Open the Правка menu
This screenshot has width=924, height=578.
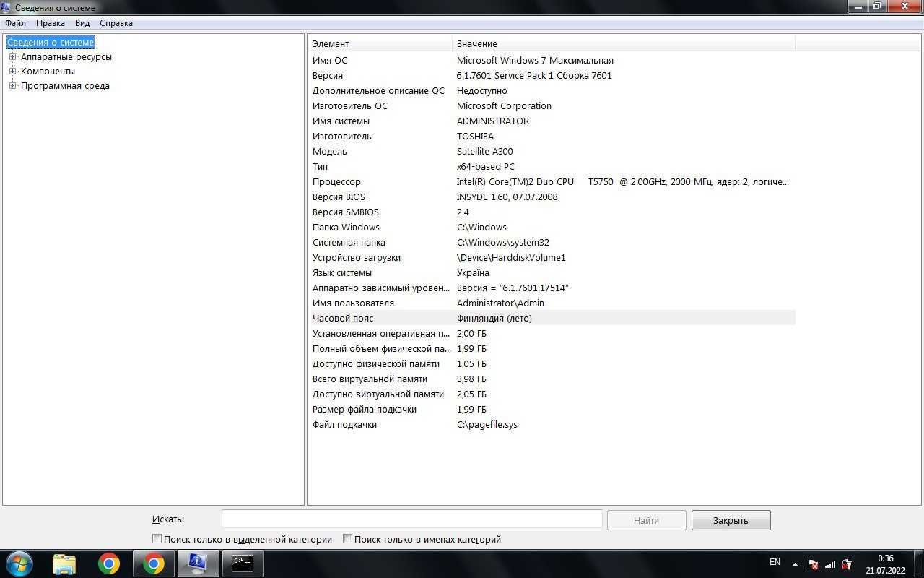tap(51, 23)
